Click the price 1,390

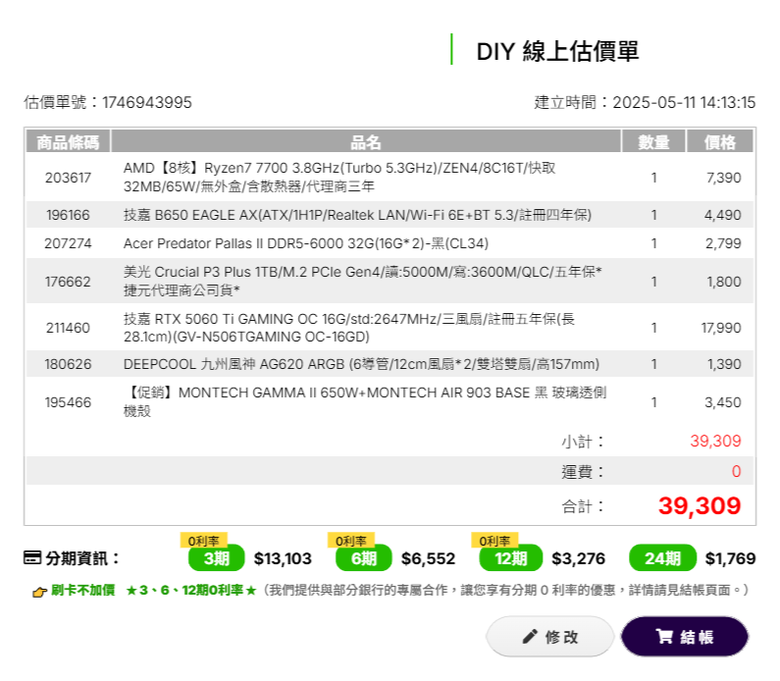coord(724,364)
